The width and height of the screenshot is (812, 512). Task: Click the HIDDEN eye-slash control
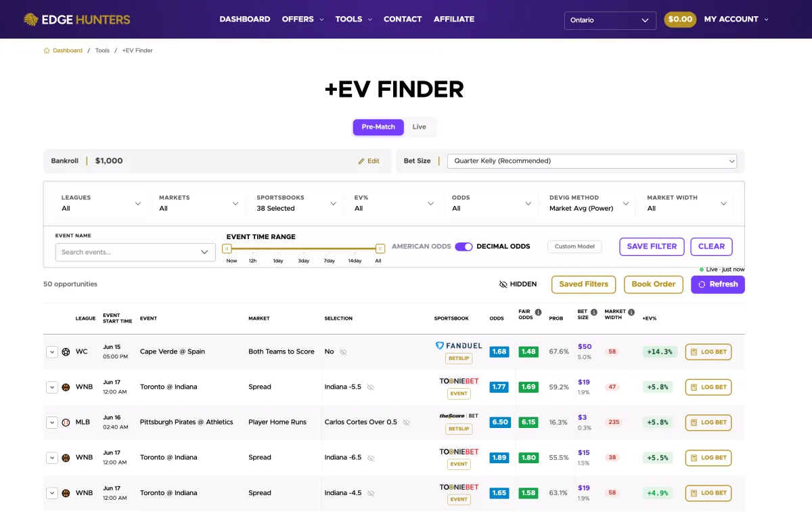[x=518, y=284]
